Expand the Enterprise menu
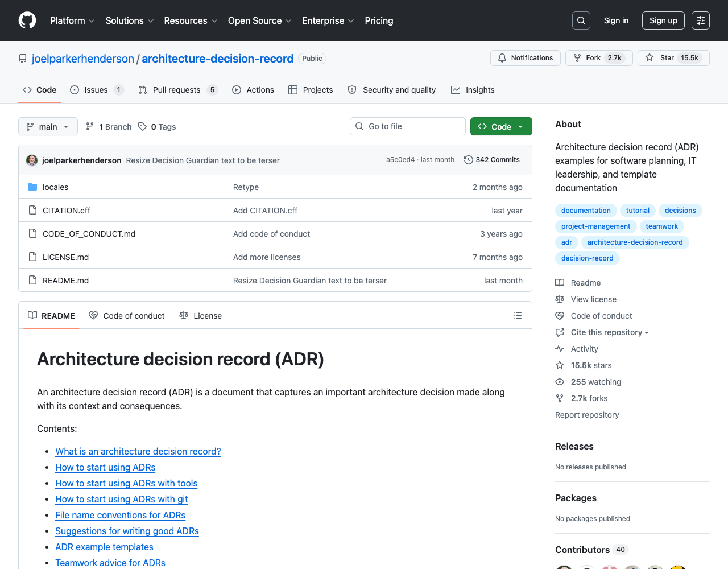This screenshot has width=728, height=569. tap(328, 20)
